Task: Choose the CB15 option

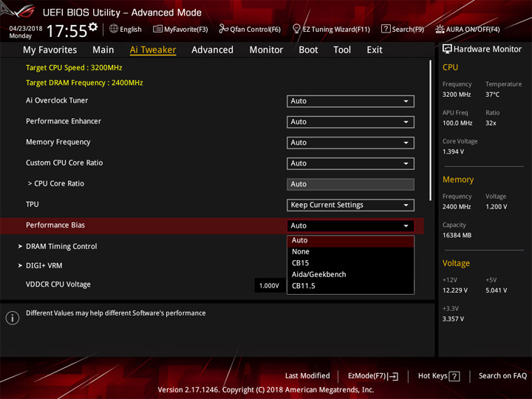Action: pos(350,263)
